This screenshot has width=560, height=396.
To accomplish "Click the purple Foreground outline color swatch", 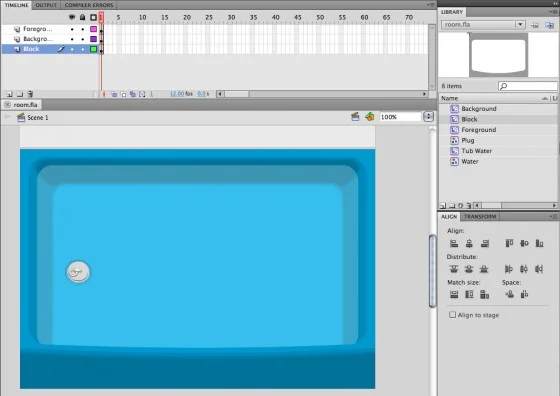I will pos(94,29).
